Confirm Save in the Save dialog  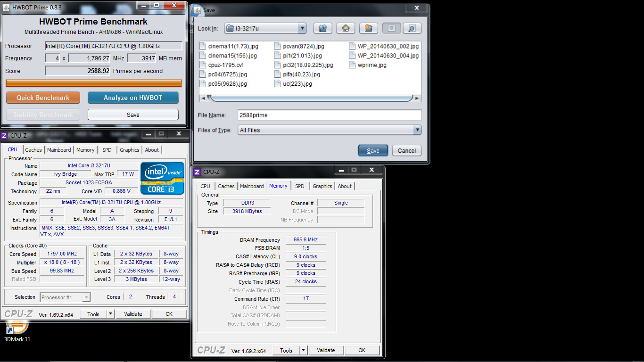pos(373,151)
